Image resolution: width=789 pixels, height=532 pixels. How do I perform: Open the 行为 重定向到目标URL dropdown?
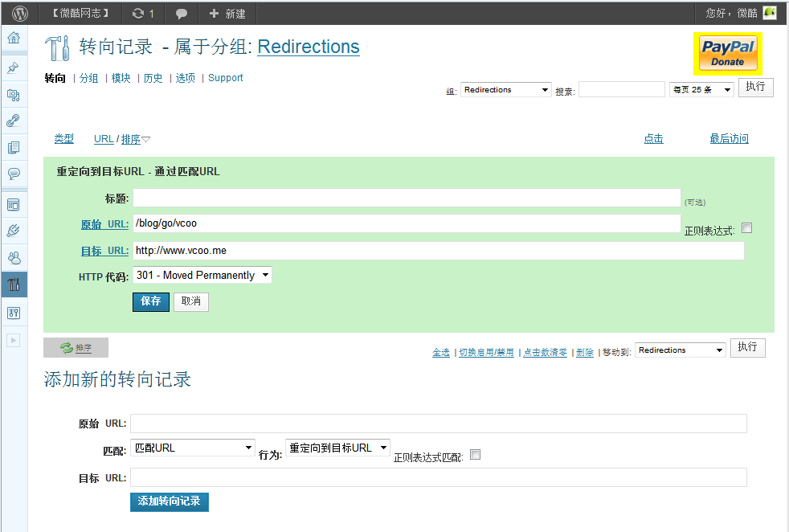click(337, 448)
